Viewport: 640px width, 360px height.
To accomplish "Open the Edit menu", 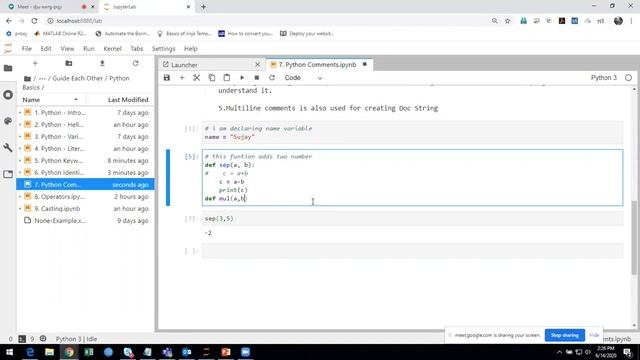I will click(x=46, y=49).
